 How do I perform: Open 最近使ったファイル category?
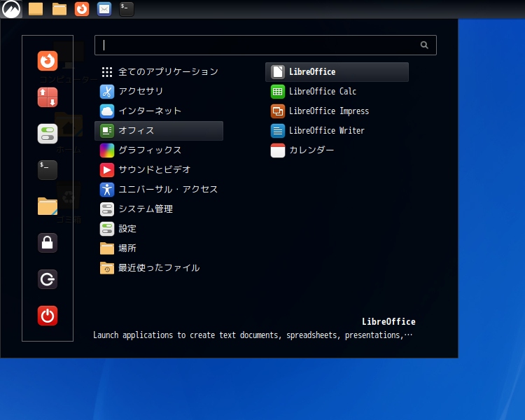(159, 268)
